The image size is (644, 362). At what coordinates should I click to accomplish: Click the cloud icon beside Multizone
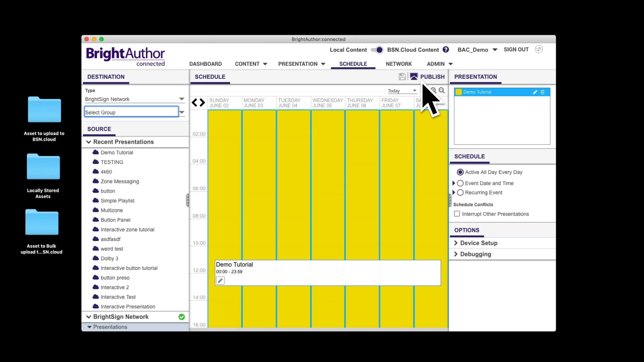tap(96, 210)
